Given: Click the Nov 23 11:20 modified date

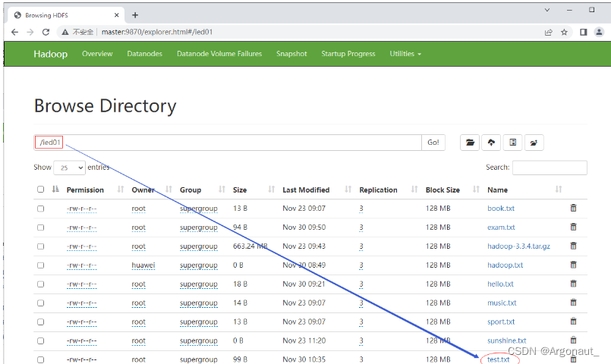Looking at the screenshot, I should coord(304,340).
